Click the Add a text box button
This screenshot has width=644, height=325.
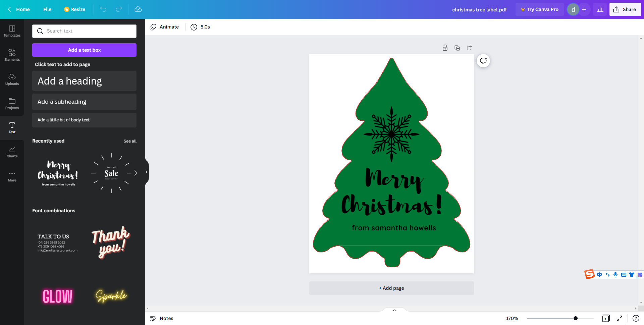point(84,50)
